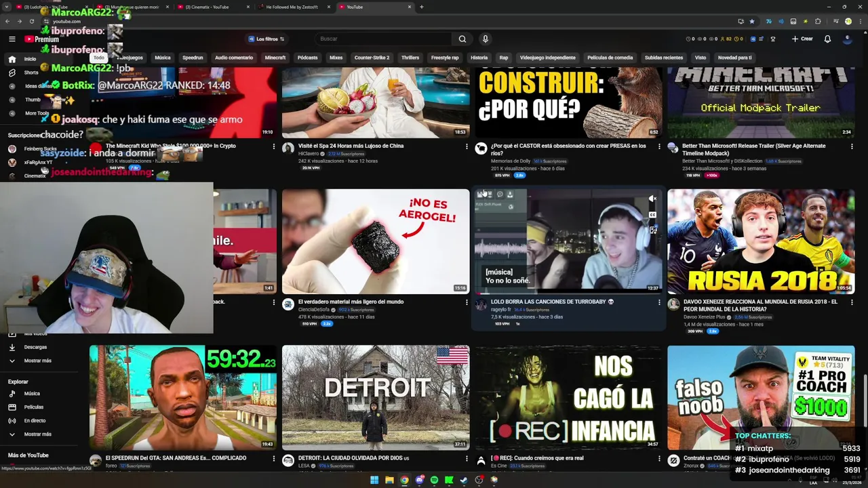Select the Pódcasts filter chip
The height and width of the screenshot is (488, 868).
coord(307,58)
